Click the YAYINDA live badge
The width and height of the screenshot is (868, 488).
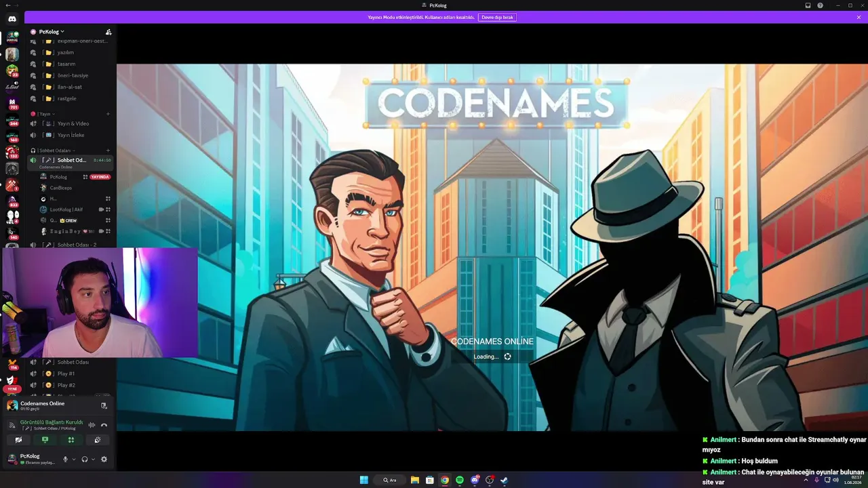pos(100,177)
